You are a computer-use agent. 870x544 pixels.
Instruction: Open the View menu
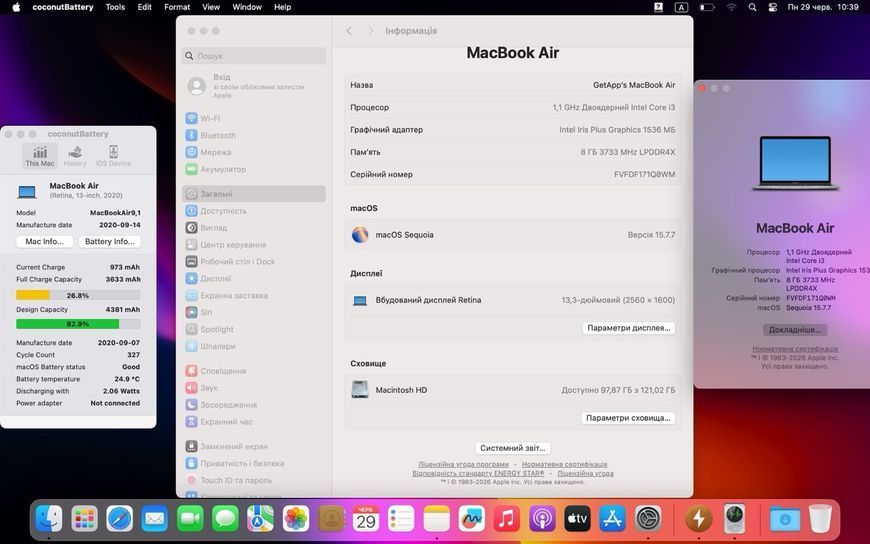coord(211,7)
